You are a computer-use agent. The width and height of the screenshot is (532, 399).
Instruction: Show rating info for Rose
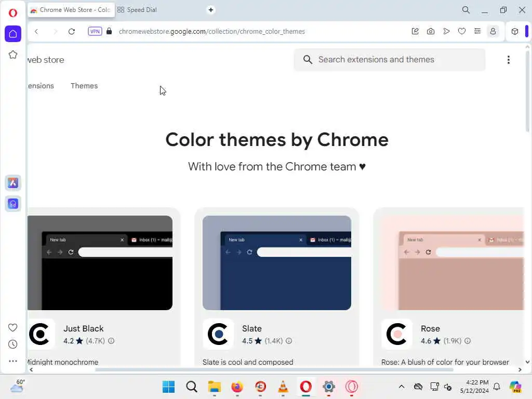point(468,341)
